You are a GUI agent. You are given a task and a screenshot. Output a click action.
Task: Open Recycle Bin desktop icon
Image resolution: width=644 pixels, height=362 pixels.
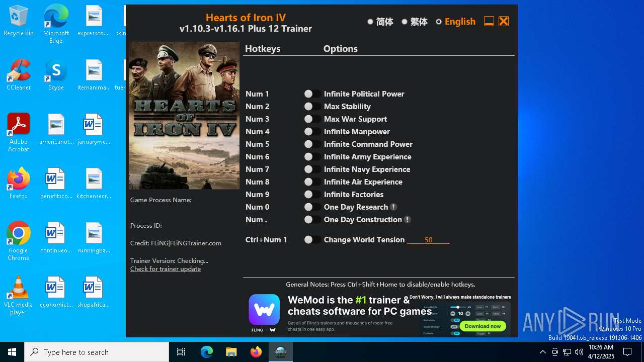click(x=19, y=21)
